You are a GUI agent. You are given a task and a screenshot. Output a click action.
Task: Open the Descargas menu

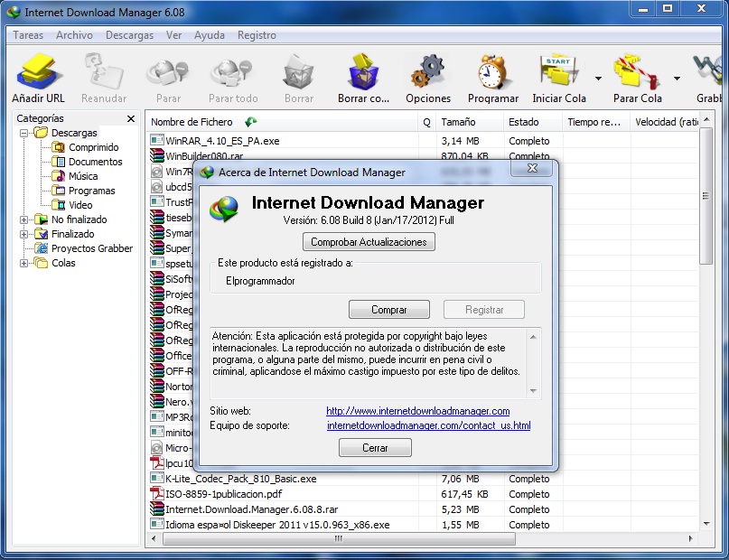point(129,35)
